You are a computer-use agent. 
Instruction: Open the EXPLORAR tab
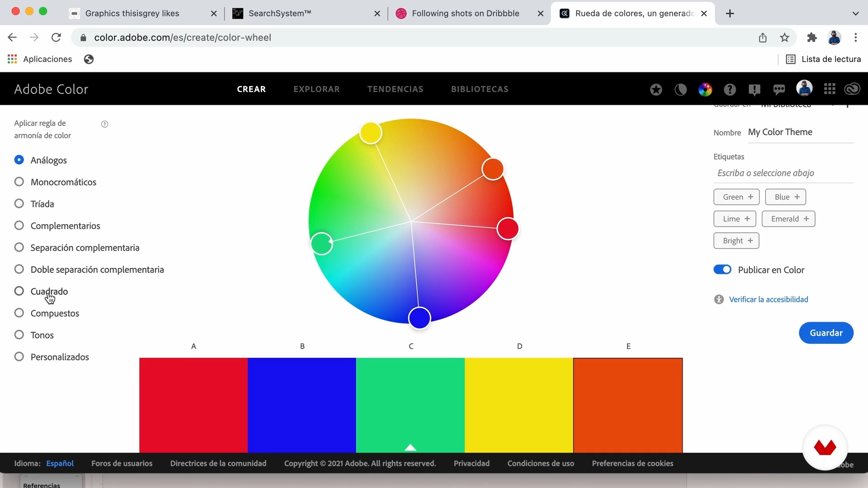(x=316, y=89)
